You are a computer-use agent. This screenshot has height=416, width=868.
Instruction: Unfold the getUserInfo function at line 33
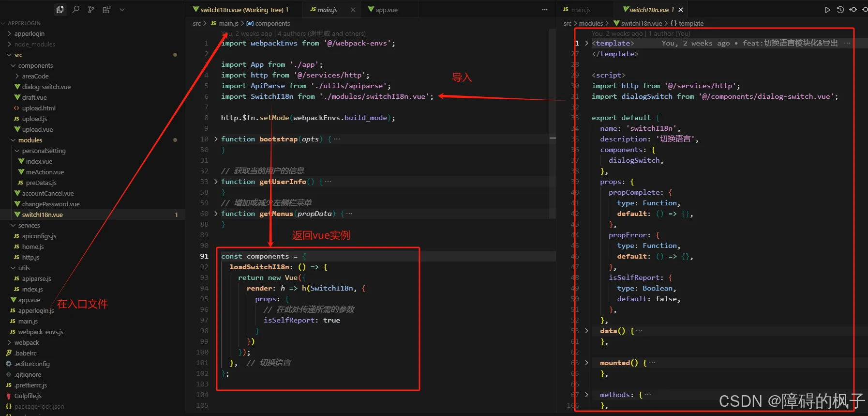click(216, 182)
